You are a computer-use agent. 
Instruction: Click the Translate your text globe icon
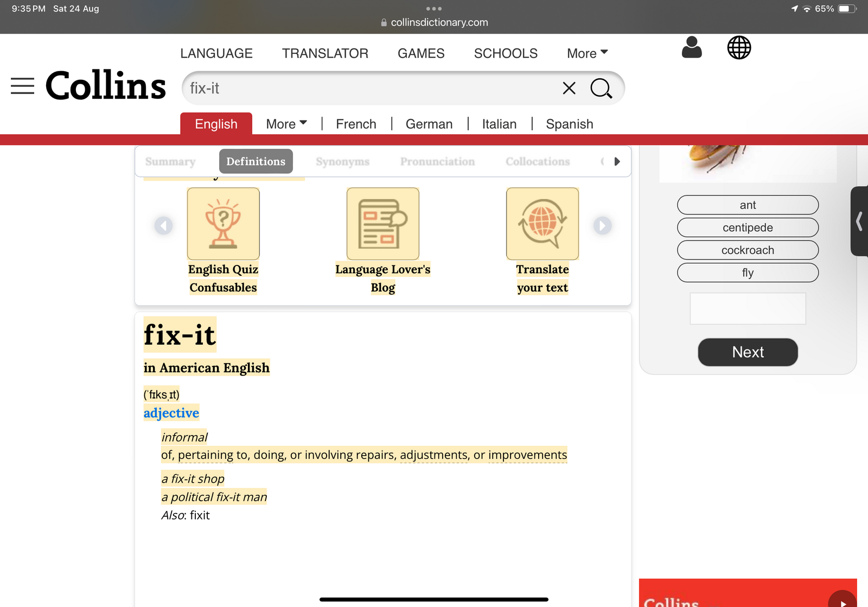542,224
